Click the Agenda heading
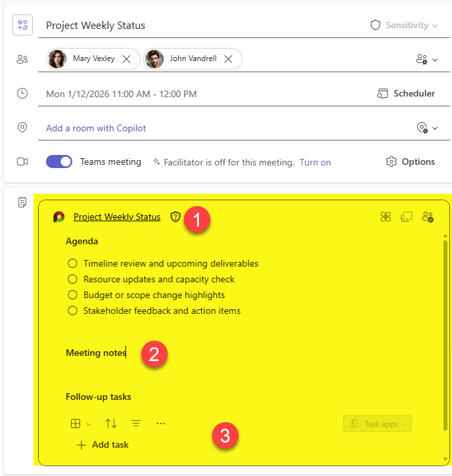Viewport: 452px width, 476px height. click(81, 242)
